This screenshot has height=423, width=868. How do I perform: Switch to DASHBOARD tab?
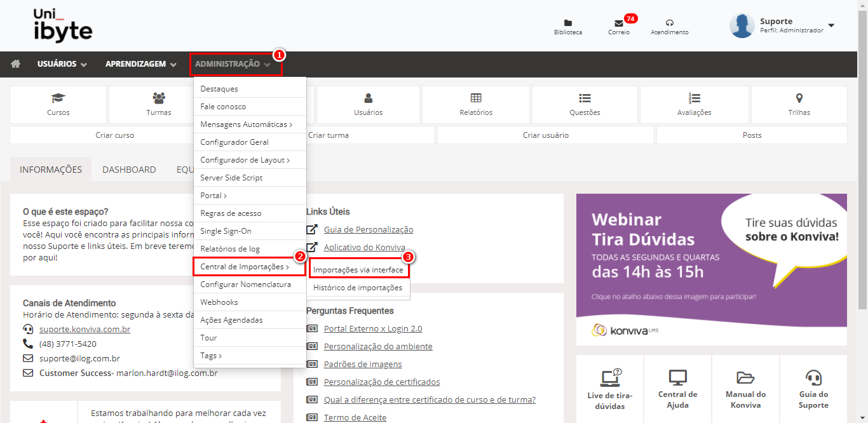[x=129, y=170]
